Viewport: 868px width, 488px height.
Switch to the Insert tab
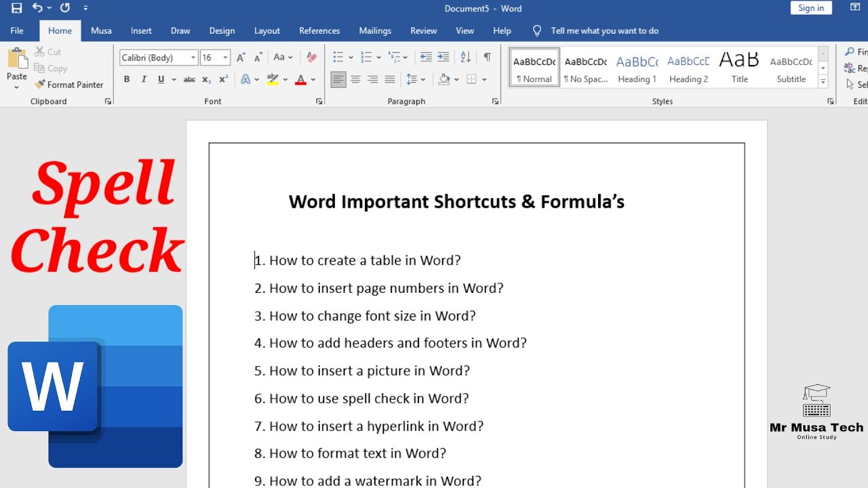(x=141, y=30)
